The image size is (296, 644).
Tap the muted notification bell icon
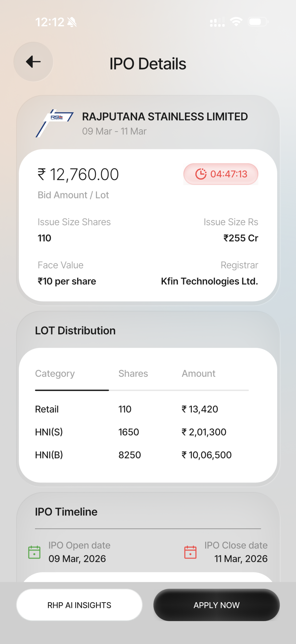(x=72, y=22)
